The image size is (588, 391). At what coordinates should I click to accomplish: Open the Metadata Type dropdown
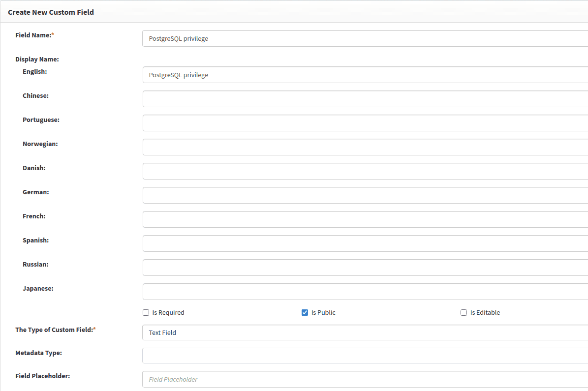[x=364, y=356]
